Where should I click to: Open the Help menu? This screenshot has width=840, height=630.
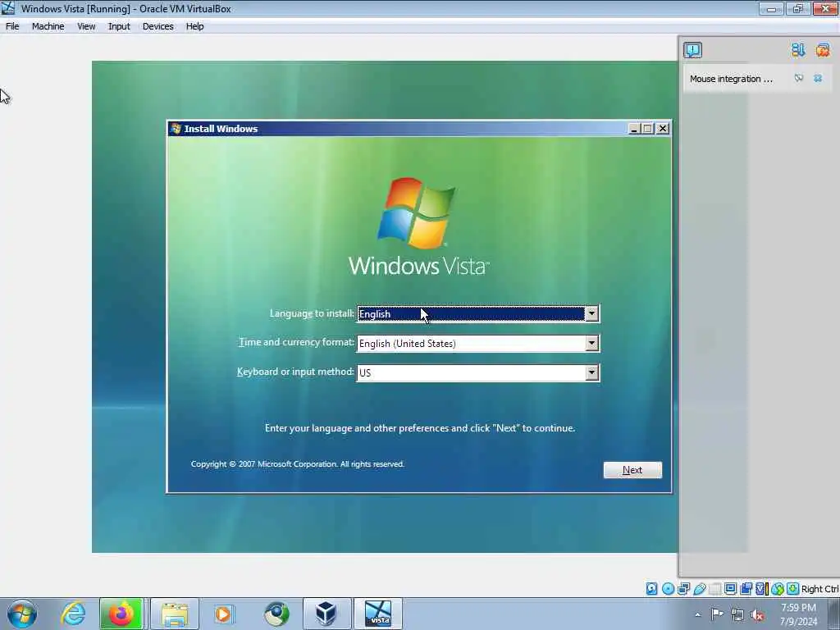point(195,26)
